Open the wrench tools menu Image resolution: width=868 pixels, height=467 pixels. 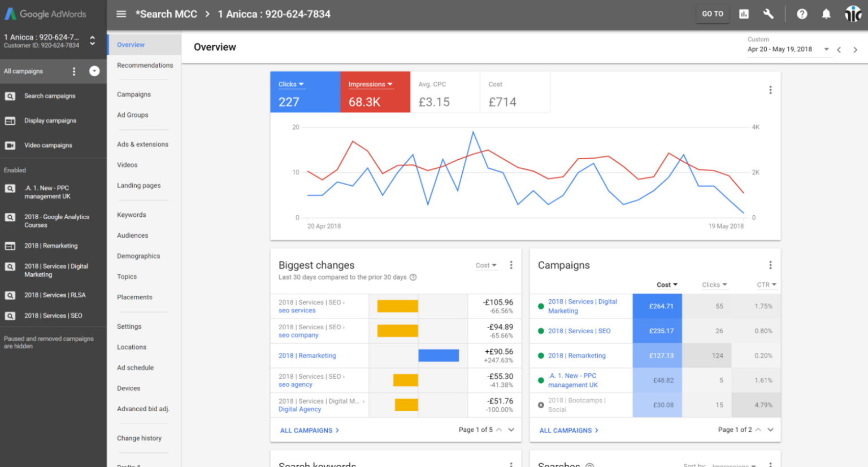click(768, 14)
